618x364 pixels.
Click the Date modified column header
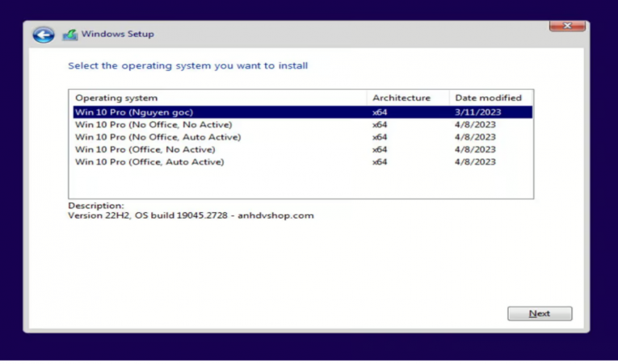coord(490,98)
